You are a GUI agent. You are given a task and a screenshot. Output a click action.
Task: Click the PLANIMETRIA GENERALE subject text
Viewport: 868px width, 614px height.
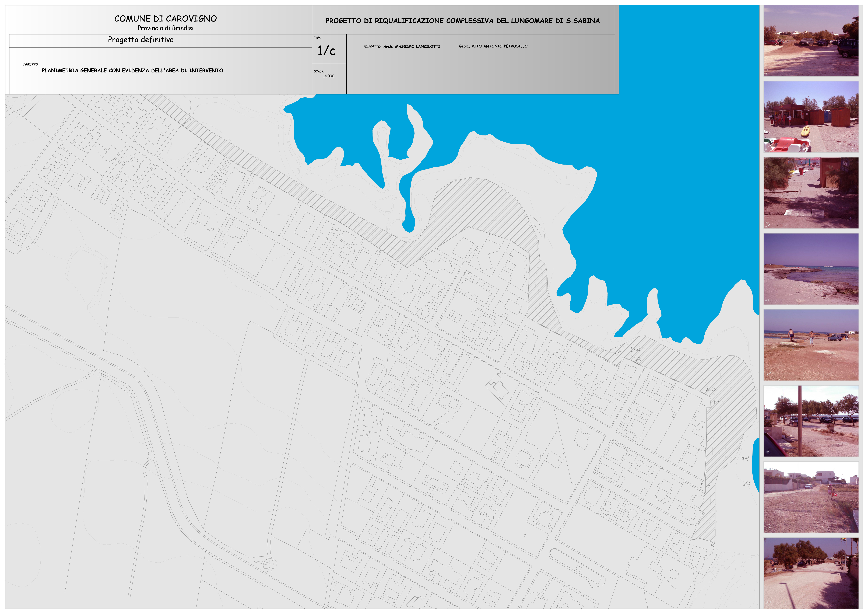[132, 71]
